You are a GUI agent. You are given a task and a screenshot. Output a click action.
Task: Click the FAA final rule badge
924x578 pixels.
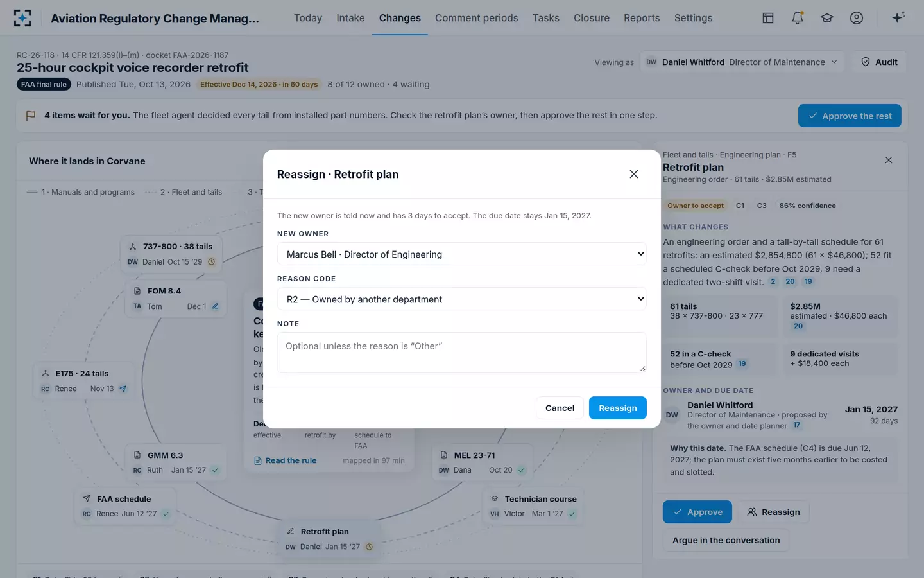(x=44, y=84)
